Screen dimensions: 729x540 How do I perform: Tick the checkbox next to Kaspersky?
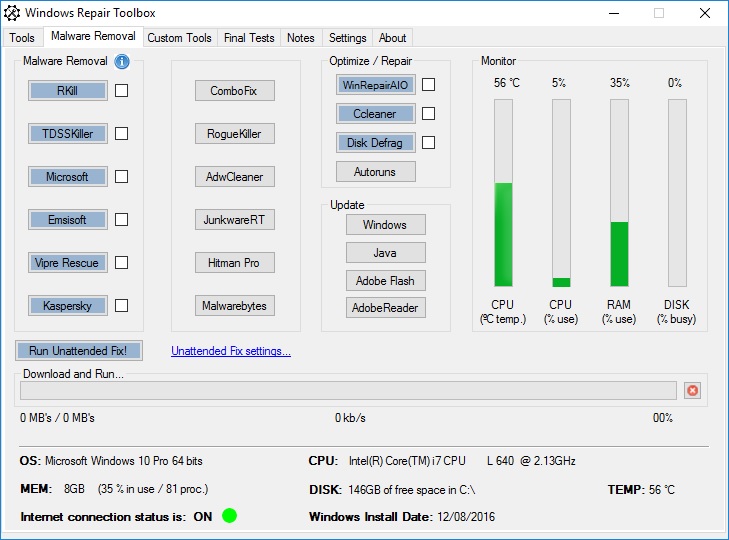[121, 306]
